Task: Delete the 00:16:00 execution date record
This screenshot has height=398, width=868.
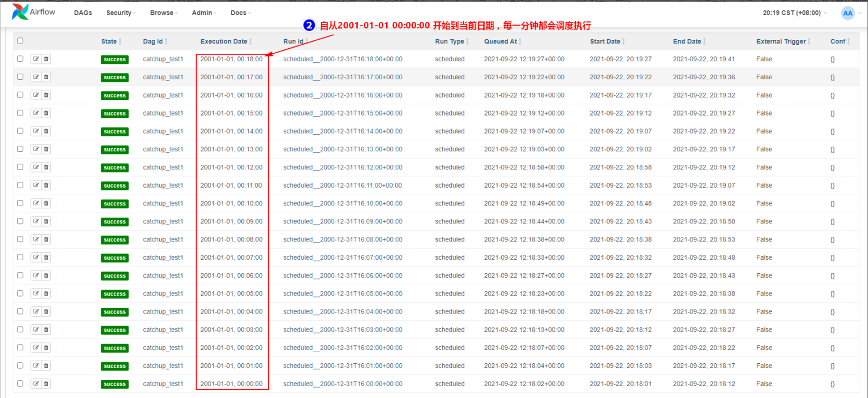Action: pos(46,95)
